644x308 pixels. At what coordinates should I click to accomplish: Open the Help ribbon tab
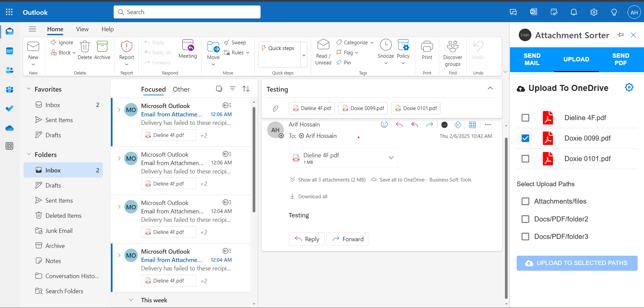108,29
